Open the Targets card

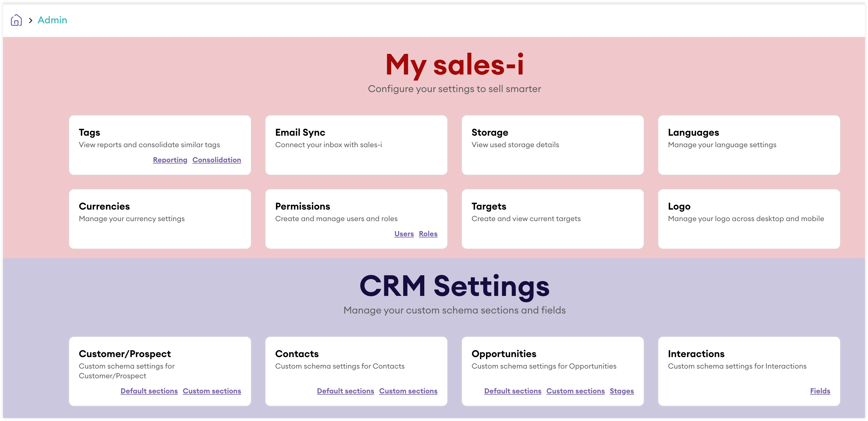coord(552,219)
